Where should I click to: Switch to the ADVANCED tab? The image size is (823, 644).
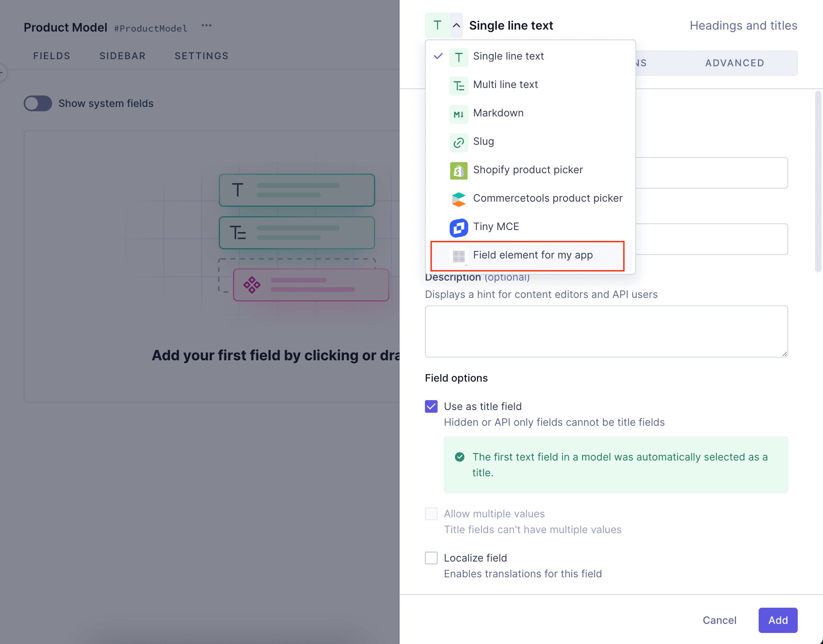[x=734, y=63]
